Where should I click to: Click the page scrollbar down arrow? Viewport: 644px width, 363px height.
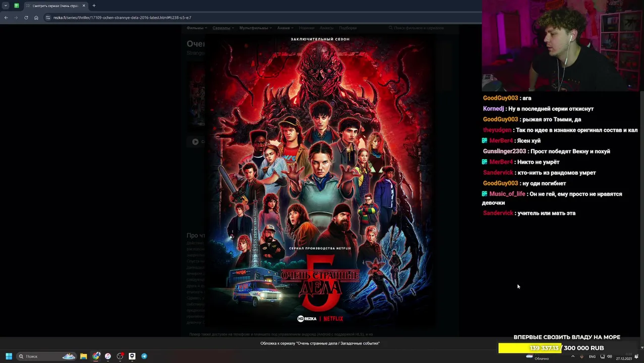click(642, 347)
